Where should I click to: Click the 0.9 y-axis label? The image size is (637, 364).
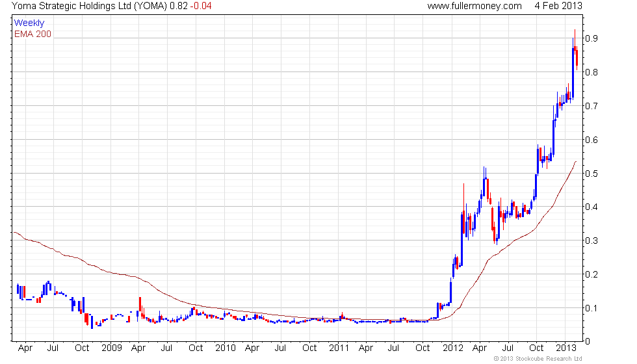pos(591,38)
